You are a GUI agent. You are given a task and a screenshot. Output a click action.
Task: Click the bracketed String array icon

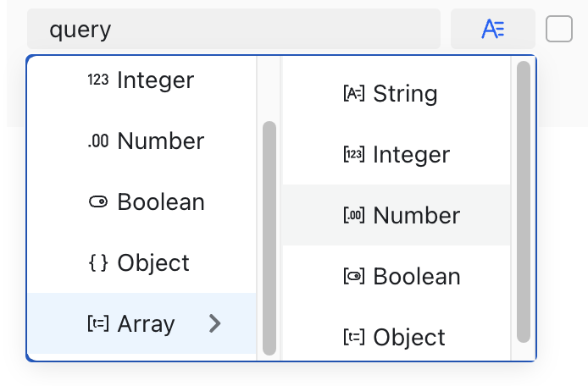(353, 93)
